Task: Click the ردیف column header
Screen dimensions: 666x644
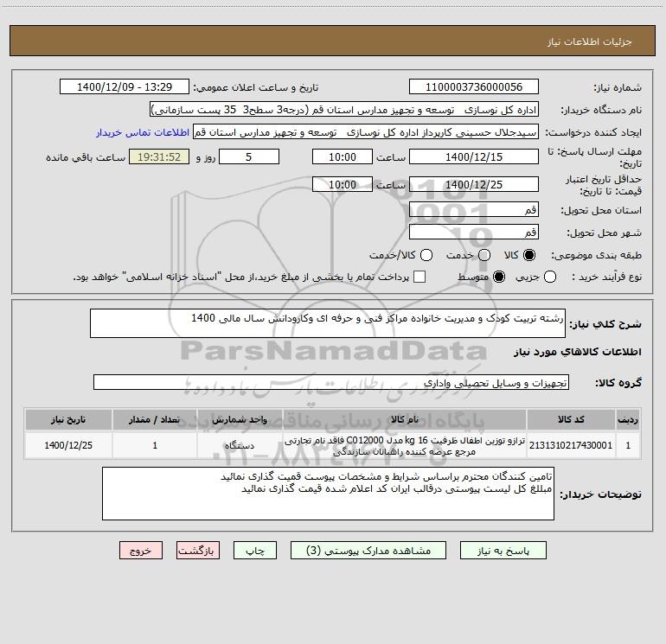Action: [x=628, y=420]
